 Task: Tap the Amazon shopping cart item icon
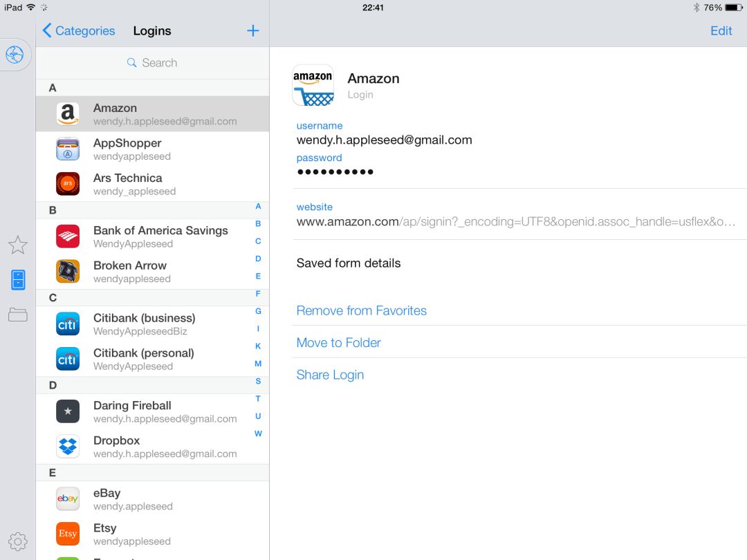coord(313,85)
